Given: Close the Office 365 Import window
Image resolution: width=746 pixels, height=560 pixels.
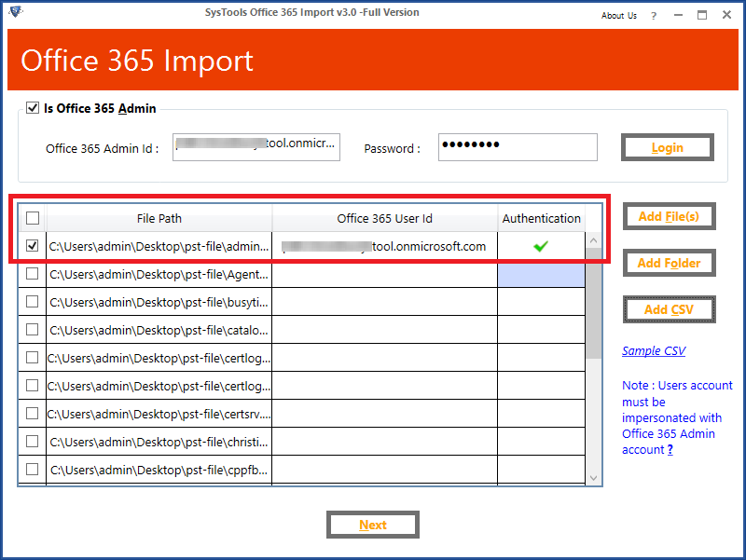Looking at the screenshot, I should tap(726, 15).
